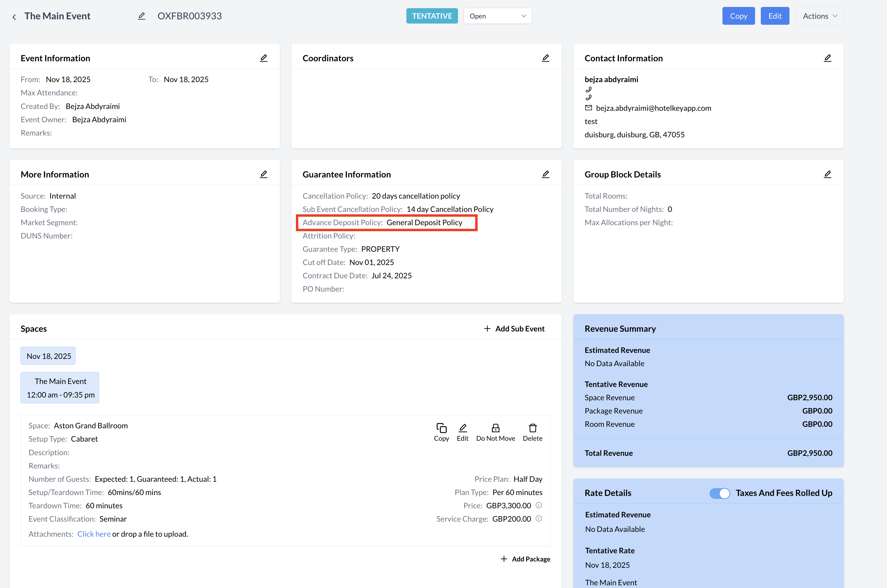
Task: Edit the Guarantee Information card
Action: (x=545, y=174)
